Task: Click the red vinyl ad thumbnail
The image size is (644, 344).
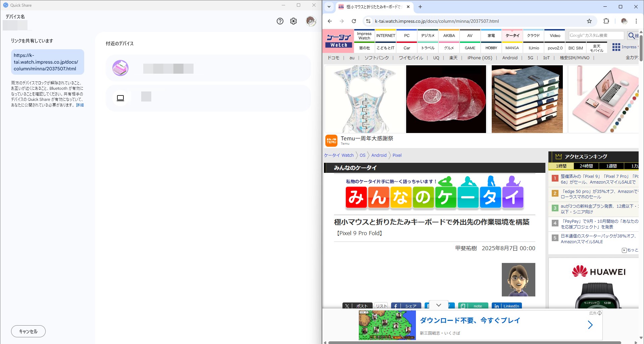Action: click(446, 99)
